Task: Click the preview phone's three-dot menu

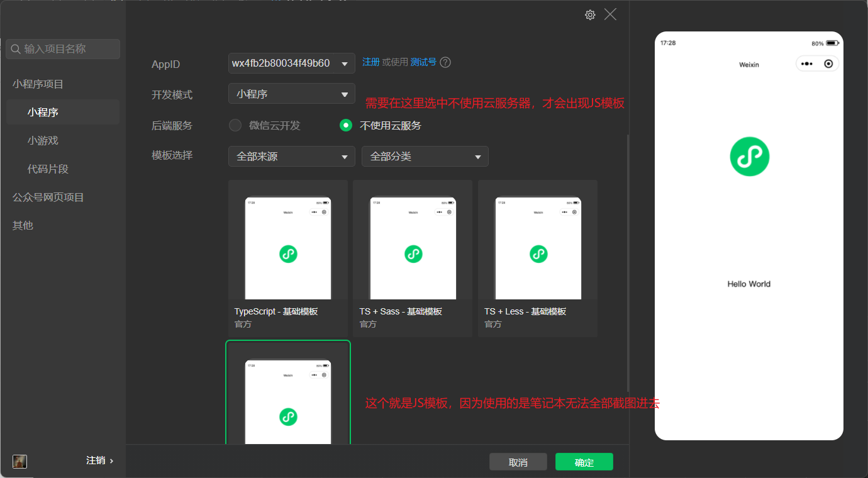Action: click(x=807, y=64)
